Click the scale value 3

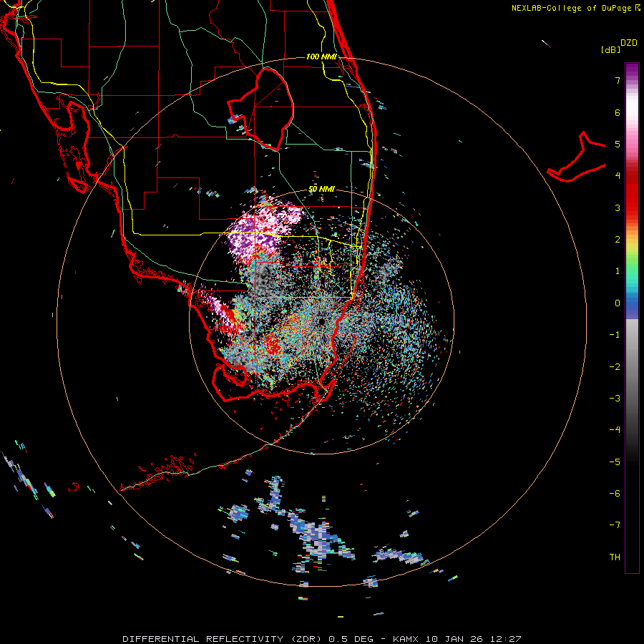[x=618, y=208]
